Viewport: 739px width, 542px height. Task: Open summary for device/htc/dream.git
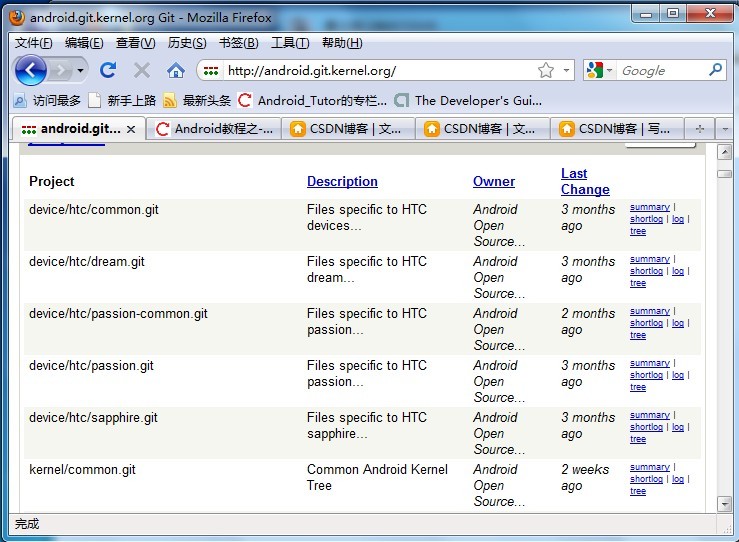pos(650,259)
